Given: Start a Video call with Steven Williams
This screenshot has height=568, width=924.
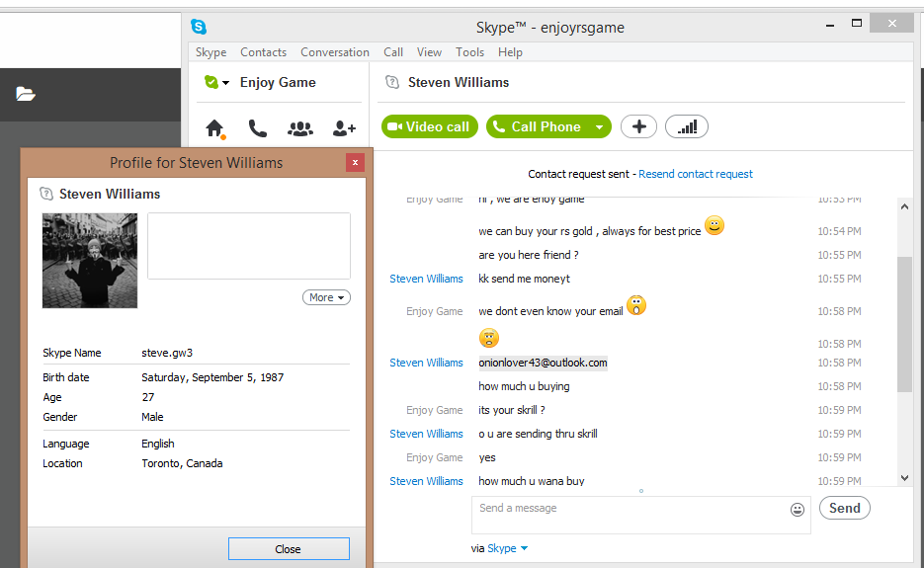Looking at the screenshot, I should click(430, 126).
